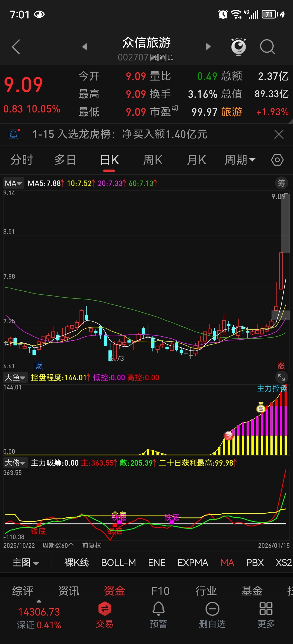Open the 大佬 indicator dropdown
Screen dimensions: 293x644
tap(15, 463)
